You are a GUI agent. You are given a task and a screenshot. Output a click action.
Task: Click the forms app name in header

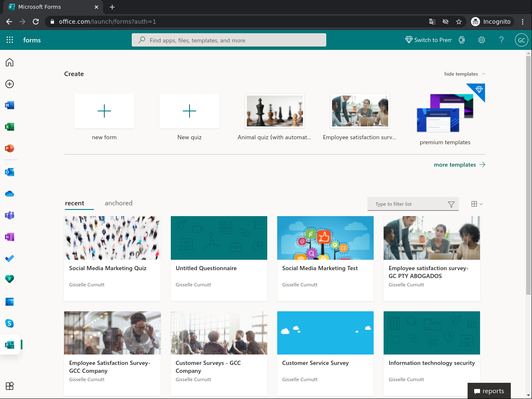32,40
